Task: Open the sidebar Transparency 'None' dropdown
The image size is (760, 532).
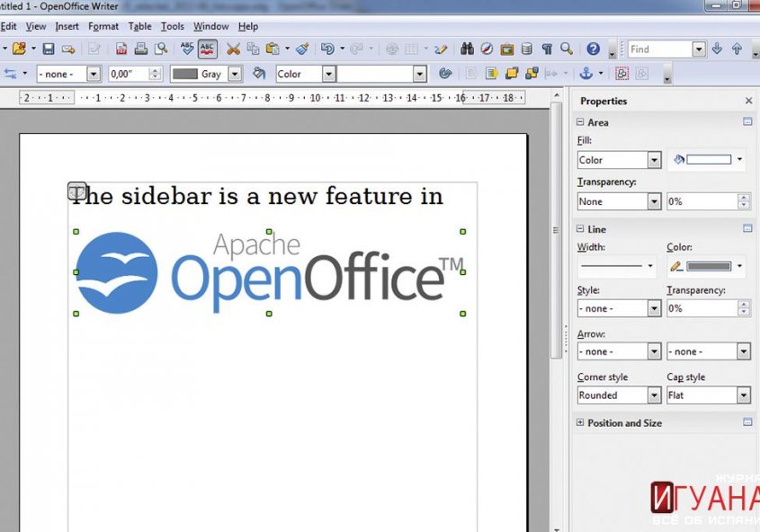Action: coord(655,202)
